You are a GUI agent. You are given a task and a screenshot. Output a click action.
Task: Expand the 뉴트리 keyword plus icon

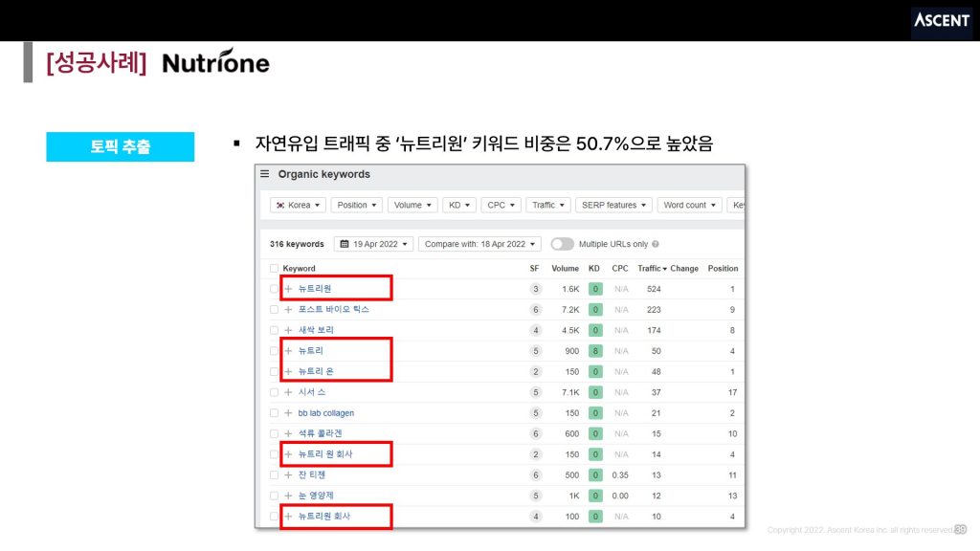[x=288, y=351]
